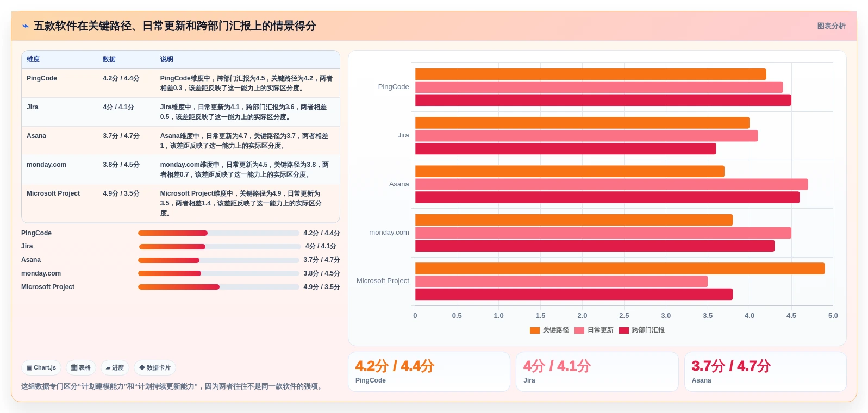
Task: Click the Asana 日常更新 pink bar in chart
Action: coord(611,184)
